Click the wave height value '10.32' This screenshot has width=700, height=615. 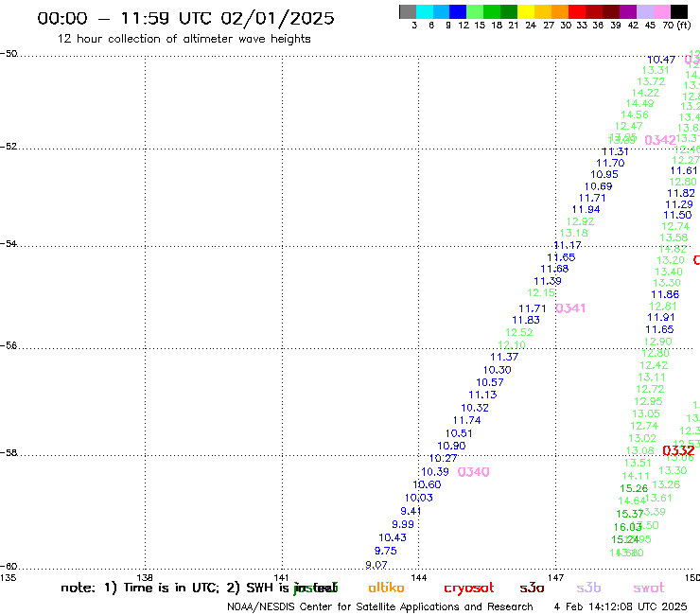tap(475, 408)
